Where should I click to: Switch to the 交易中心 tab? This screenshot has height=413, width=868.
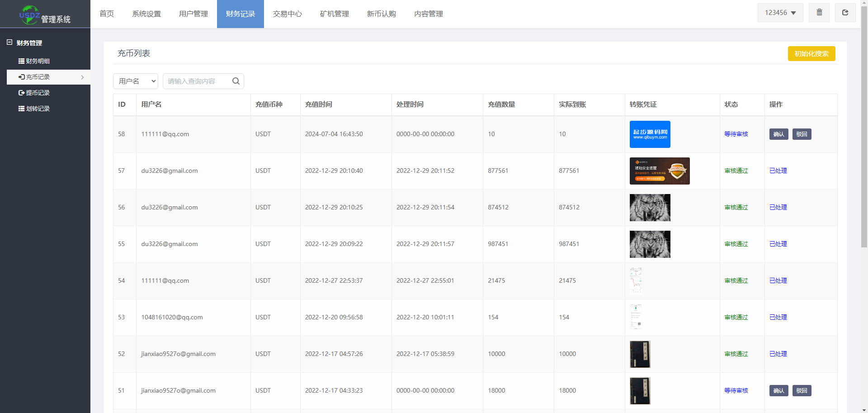[287, 14]
